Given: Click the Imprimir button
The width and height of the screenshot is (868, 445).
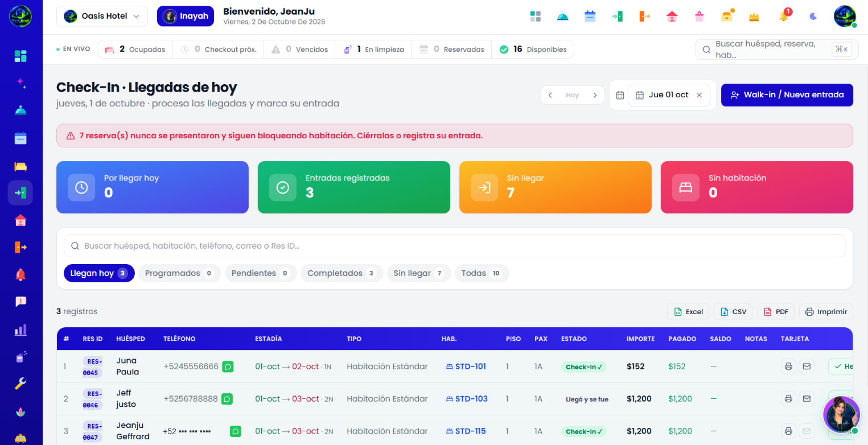Looking at the screenshot, I should (x=826, y=312).
